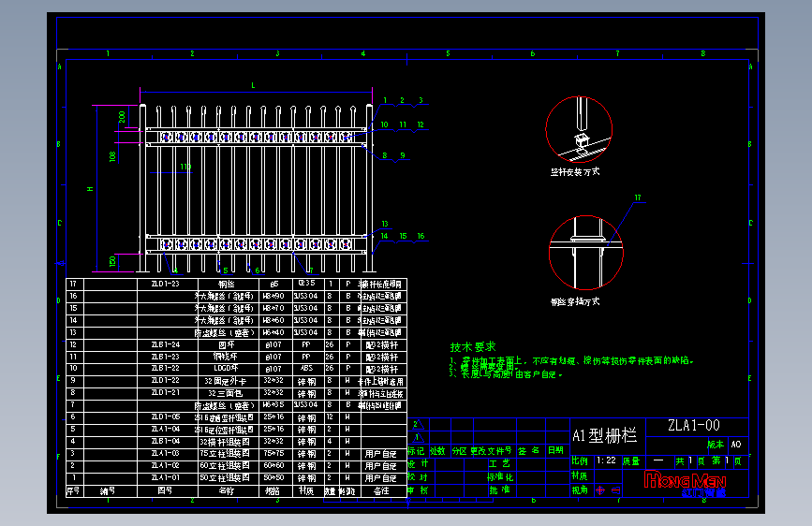Image resolution: width=812 pixels, height=526 pixels.
Task: Click revision triangle marked 2
Action: (x=417, y=425)
